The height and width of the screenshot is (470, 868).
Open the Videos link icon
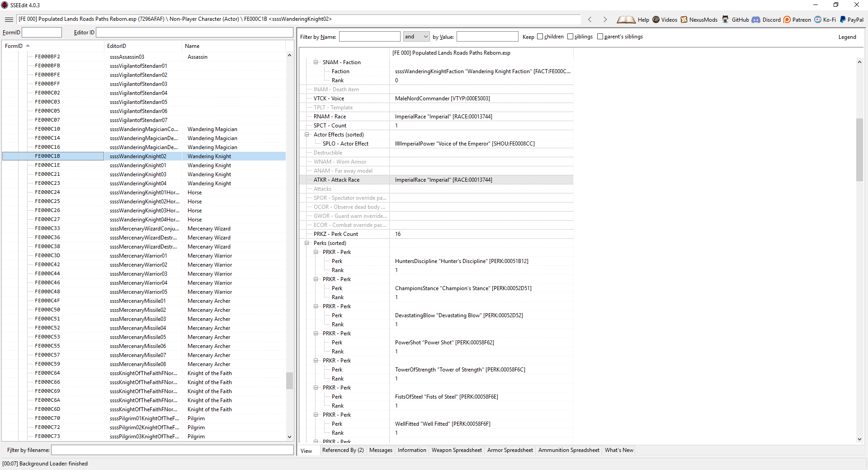pos(656,19)
